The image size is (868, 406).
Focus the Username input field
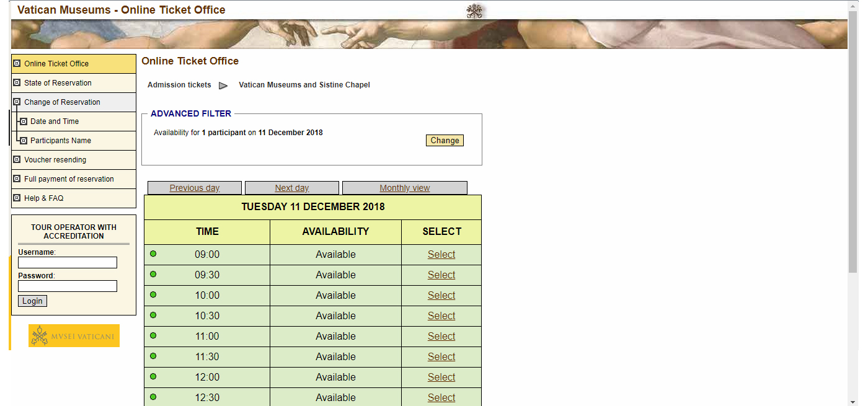click(68, 263)
